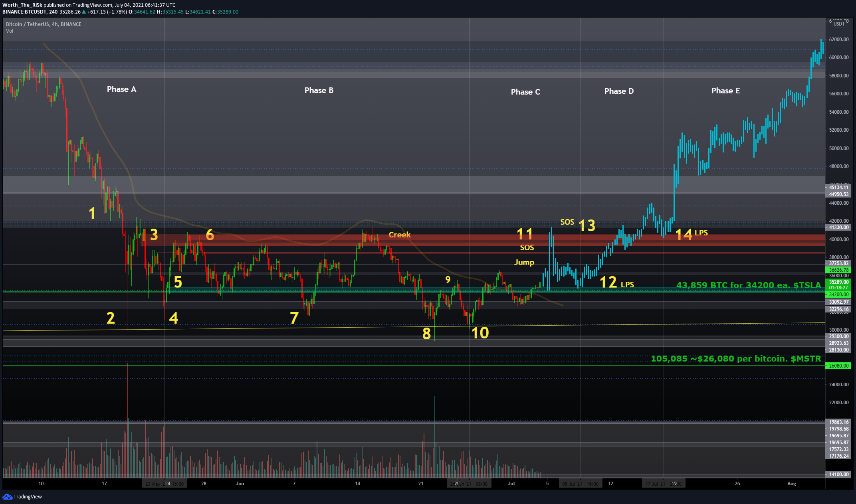Click the 33092.97 price axis label

(x=838, y=302)
